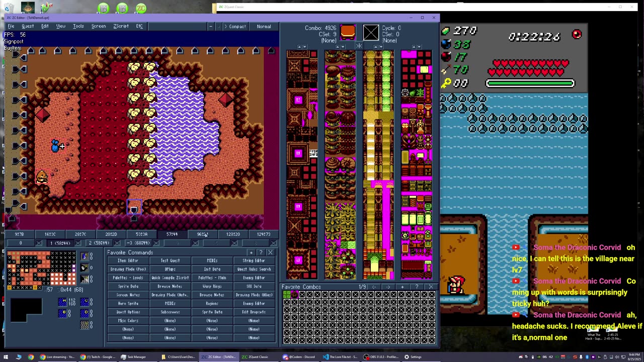644x362 pixels.
Task: Open the Tools menu
Action: click(x=78, y=26)
